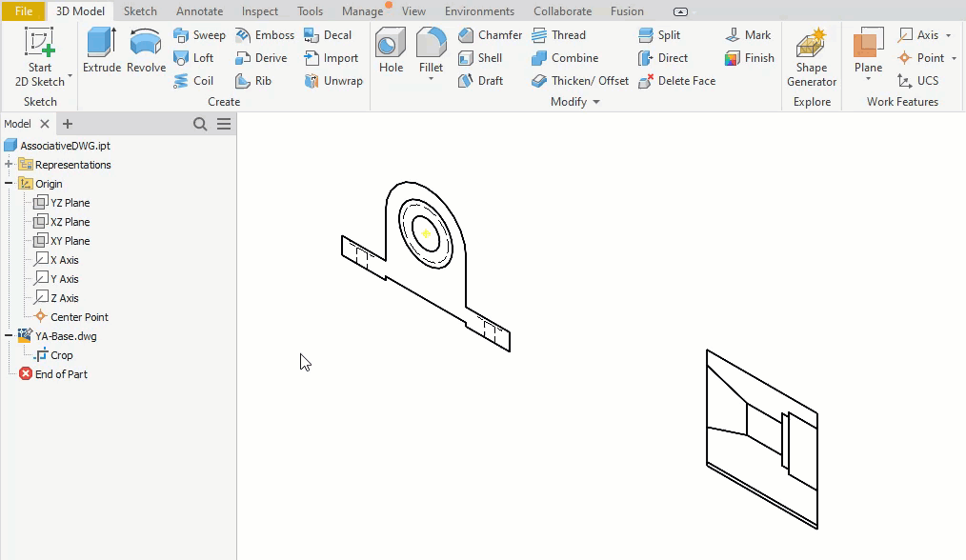
Task: Select the Split tool
Action: [659, 35]
